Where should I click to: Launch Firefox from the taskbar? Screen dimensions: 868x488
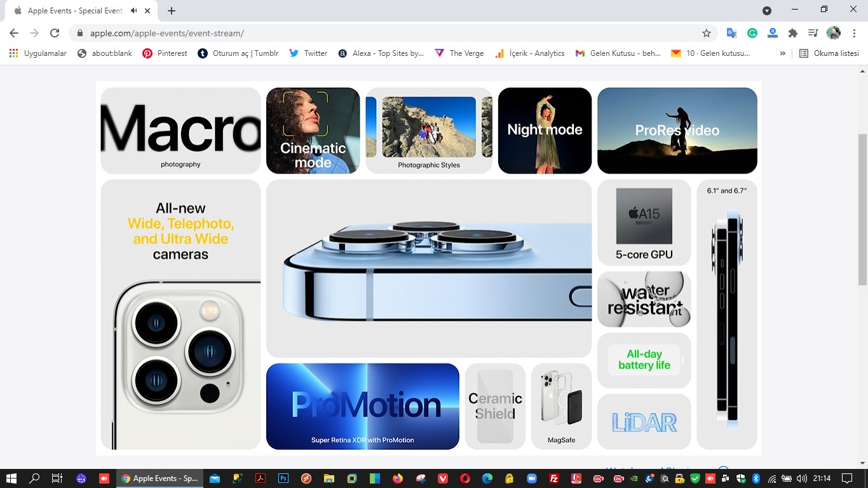(x=398, y=478)
